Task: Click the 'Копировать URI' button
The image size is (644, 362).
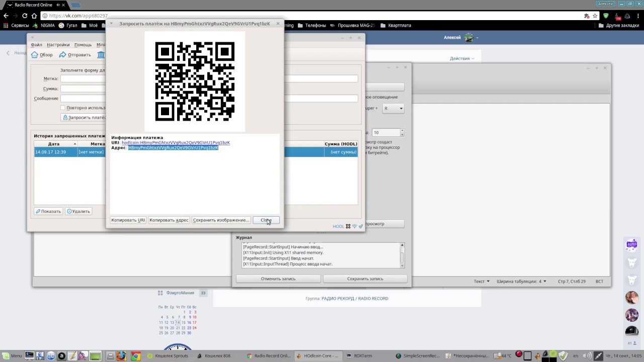Action: pyautogui.click(x=128, y=220)
